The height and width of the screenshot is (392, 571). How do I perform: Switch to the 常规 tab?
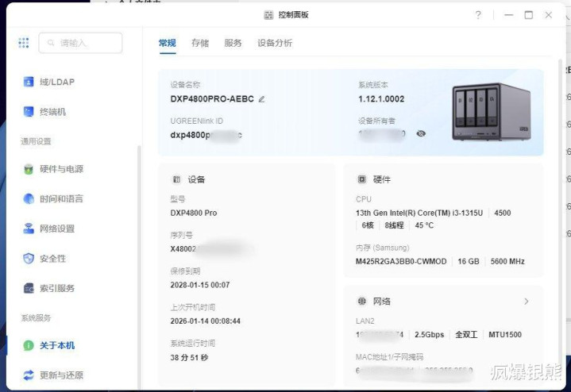(168, 43)
